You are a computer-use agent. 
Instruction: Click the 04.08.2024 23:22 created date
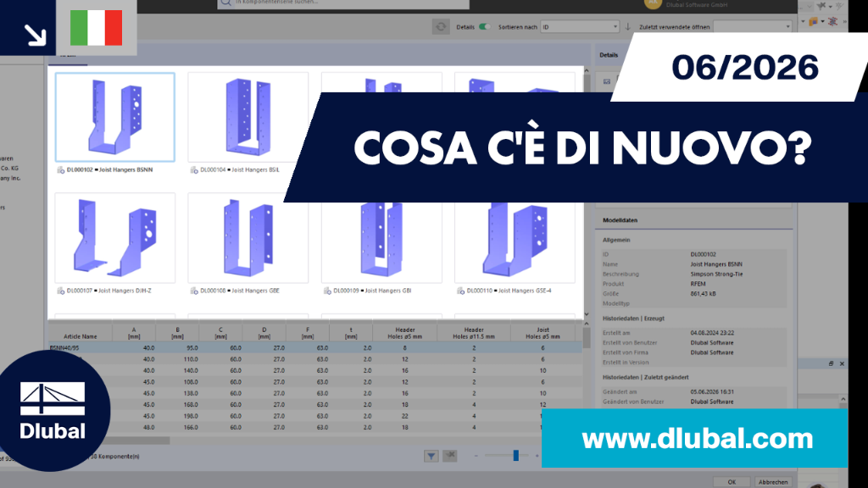712,333
